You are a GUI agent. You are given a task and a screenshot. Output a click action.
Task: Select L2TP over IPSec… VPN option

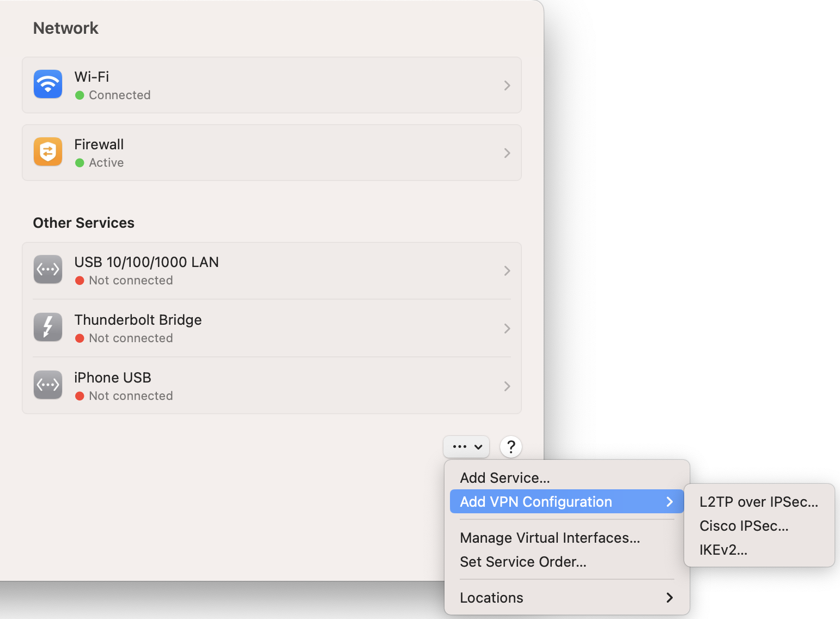[x=759, y=502]
